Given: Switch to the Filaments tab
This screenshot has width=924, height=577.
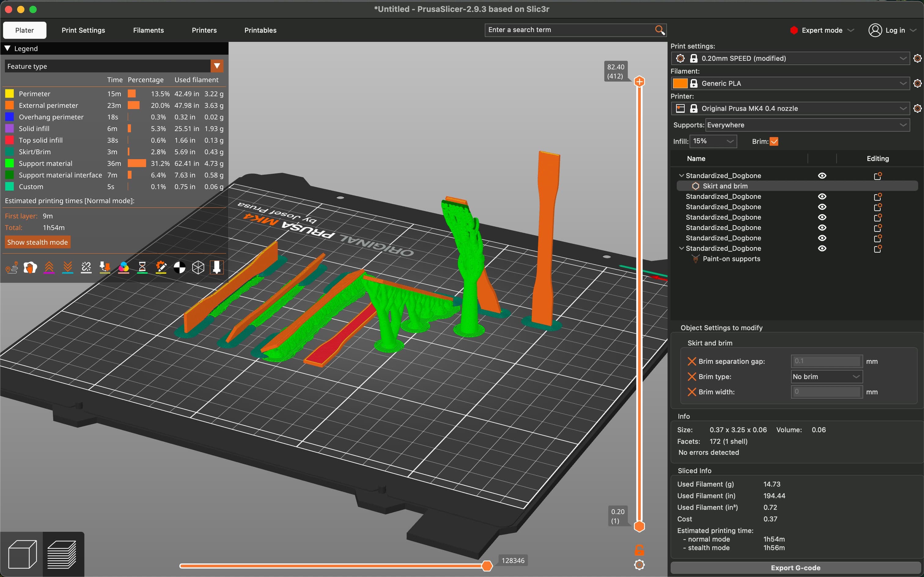Looking at the screenshot, I should [148, 30].
